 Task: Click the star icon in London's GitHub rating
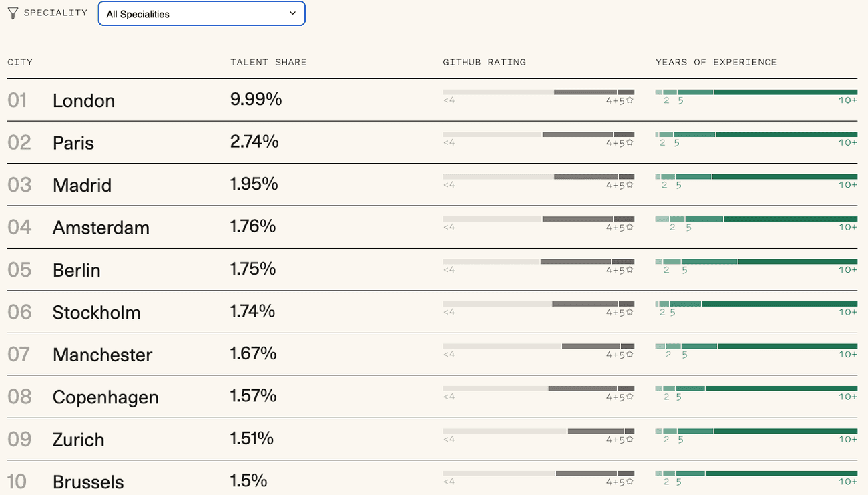pos(630,100)
